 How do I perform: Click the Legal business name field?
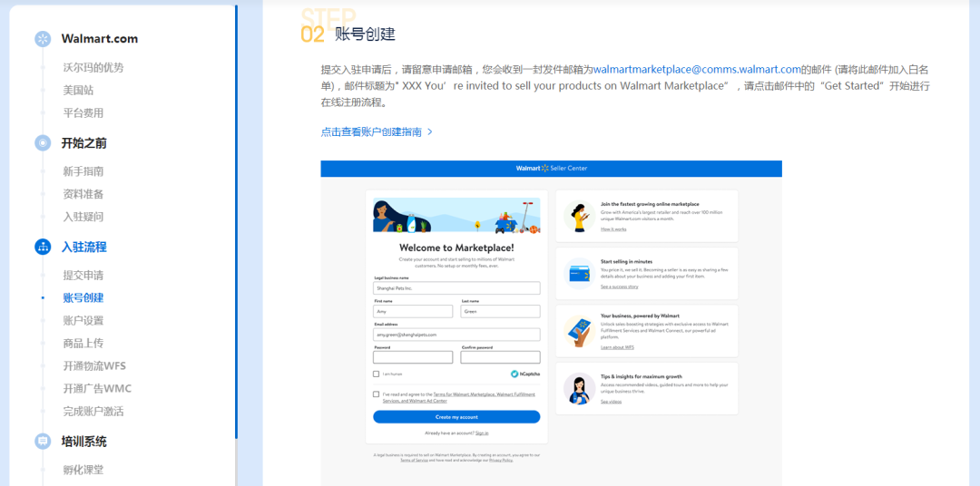(456, 288)
